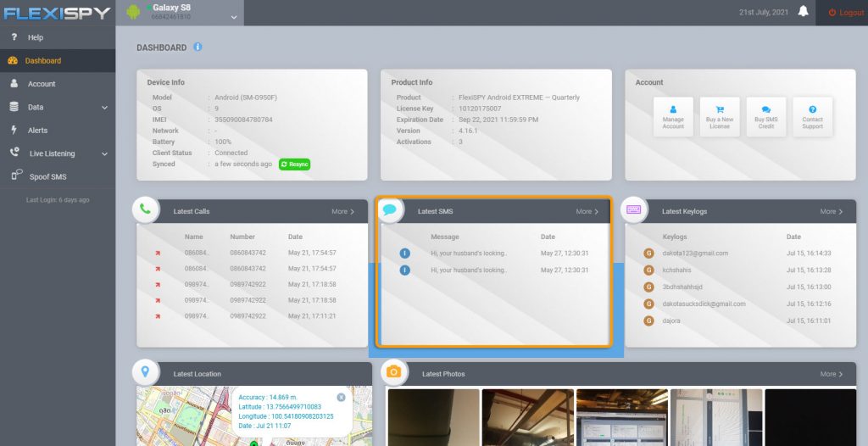868x446 pixels.
Task: Open the notifications bell
Action: (x=804, y=12)
